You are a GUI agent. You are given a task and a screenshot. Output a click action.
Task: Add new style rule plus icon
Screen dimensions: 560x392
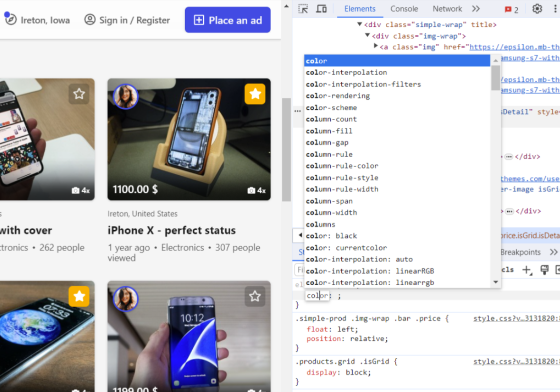click(x=527, y=270)
